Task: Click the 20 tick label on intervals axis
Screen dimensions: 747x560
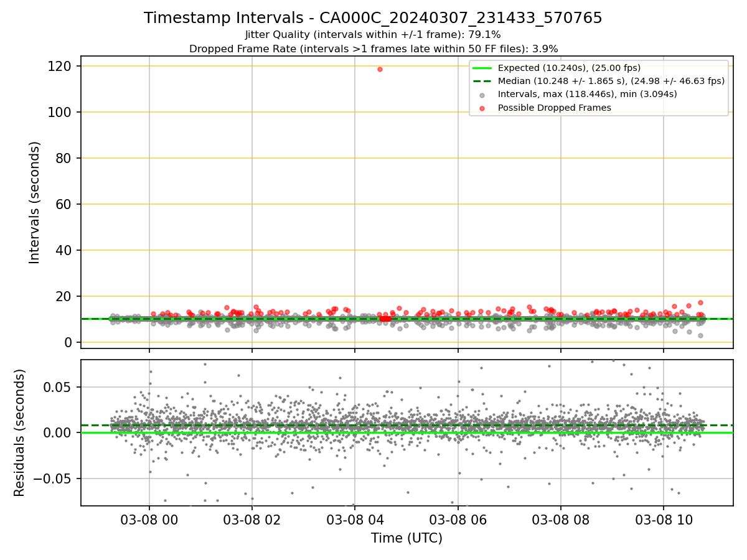Action: pos(65,296)
